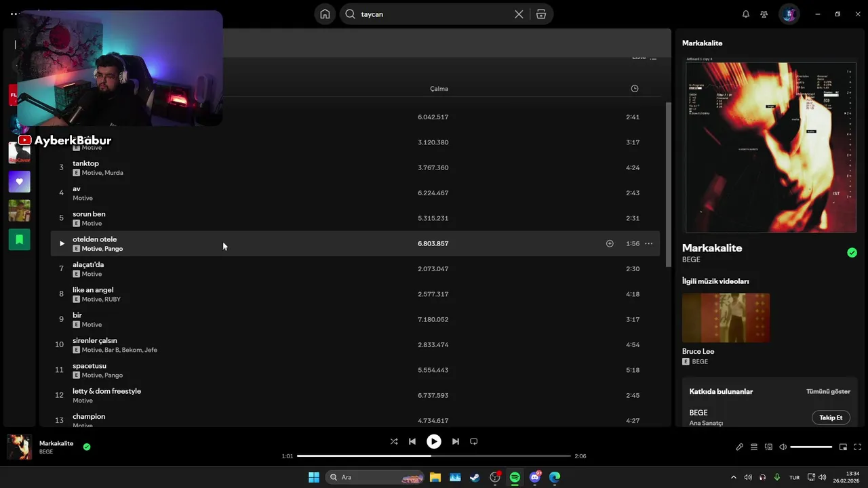
Task: Toggle the green saved check in Now Playing panel
Action: click(852, 253)
